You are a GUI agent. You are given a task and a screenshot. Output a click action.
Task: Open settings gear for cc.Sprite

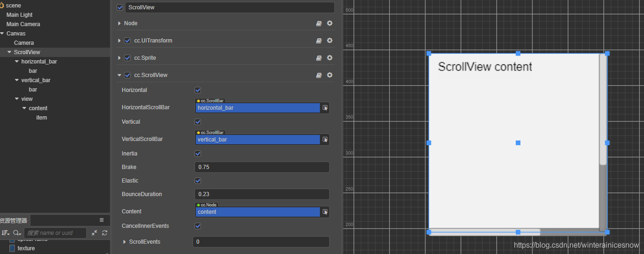(330, 58)
